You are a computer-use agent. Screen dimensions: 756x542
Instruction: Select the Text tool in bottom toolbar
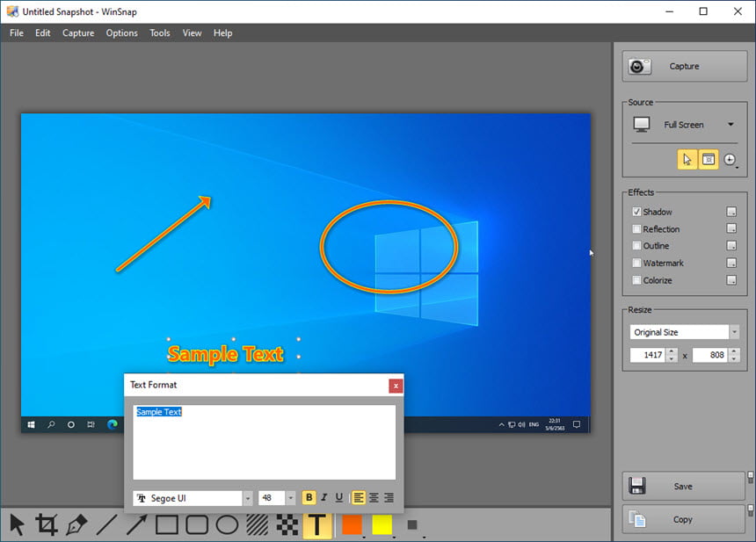[x=317, y=524]
